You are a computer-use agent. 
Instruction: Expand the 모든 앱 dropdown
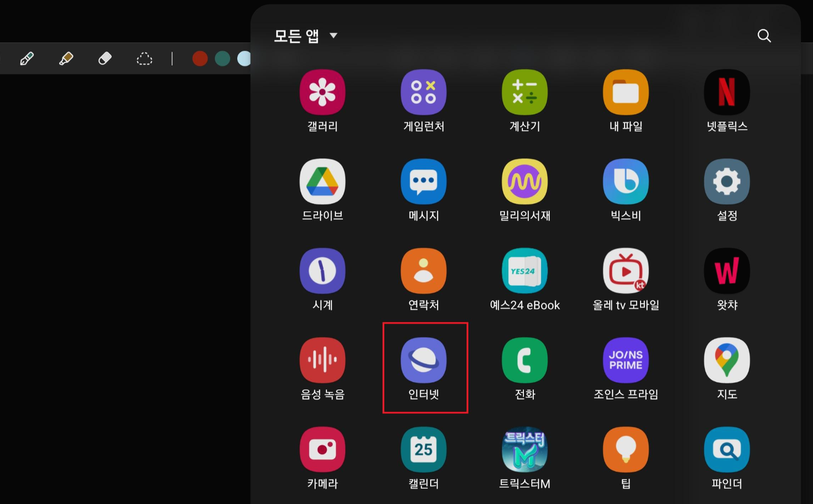tap(306, 36)
